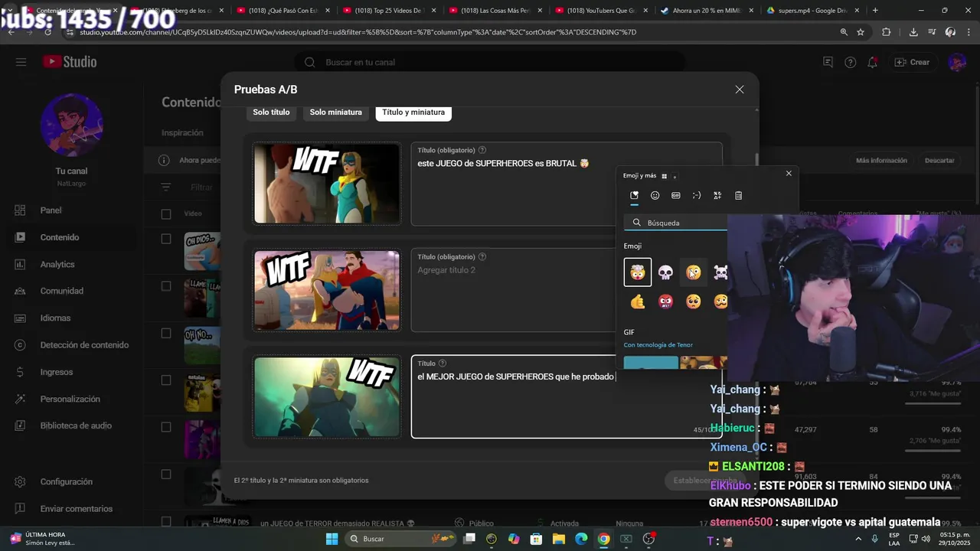Viewport: 980px width, 551px height.
Task: Click the first title field with BRUTAL text
Action: click(567, 184)
